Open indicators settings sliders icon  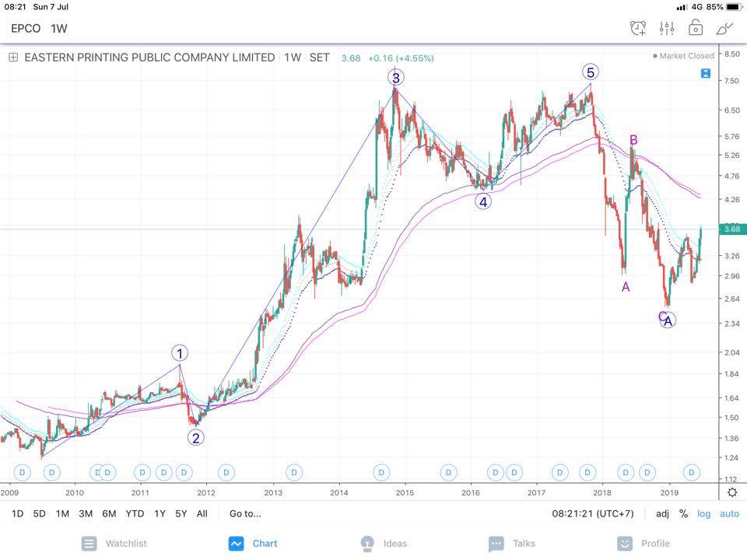(x=667, y=29)
